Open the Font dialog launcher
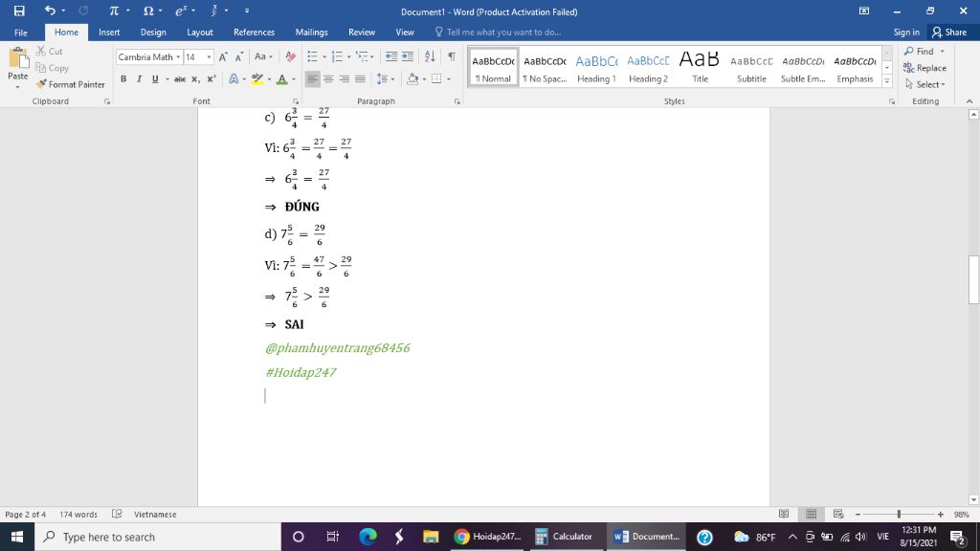This screenshot has height=551, width=980. click(296, 101)
